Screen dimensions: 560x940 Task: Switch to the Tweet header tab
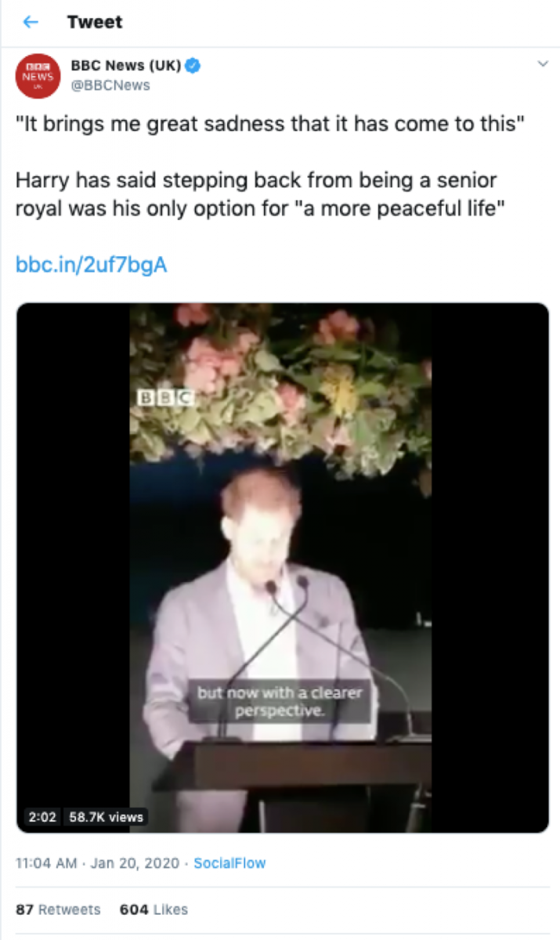click(x=95, y=22)
